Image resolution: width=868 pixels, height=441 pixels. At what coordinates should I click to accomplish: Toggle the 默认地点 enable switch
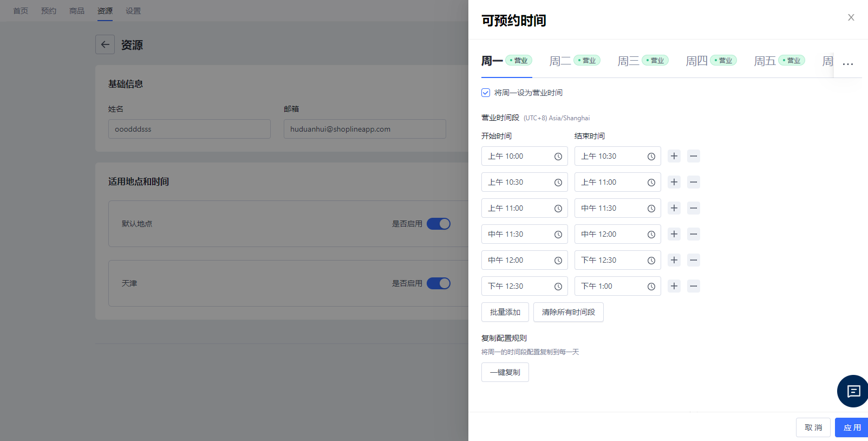click(439, 224)
